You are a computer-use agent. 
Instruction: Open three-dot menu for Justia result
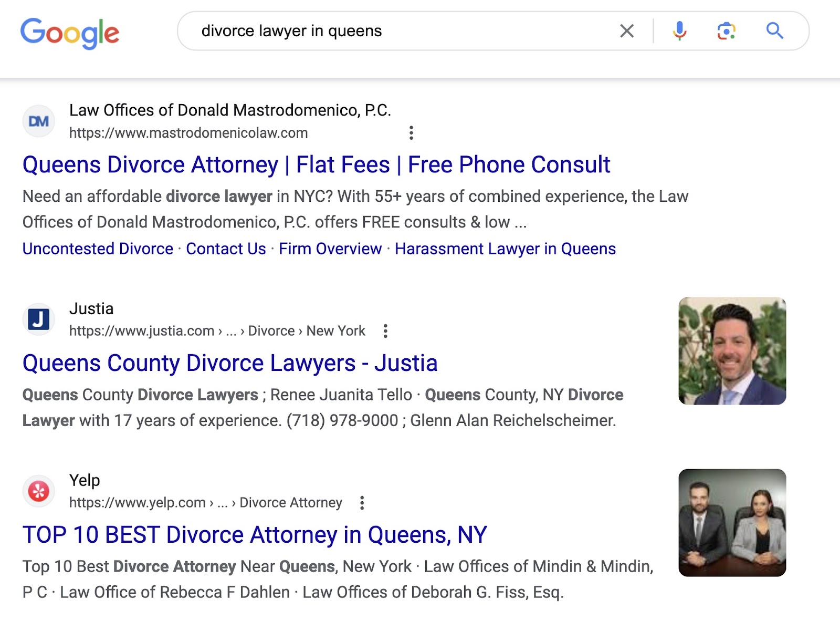385,331
